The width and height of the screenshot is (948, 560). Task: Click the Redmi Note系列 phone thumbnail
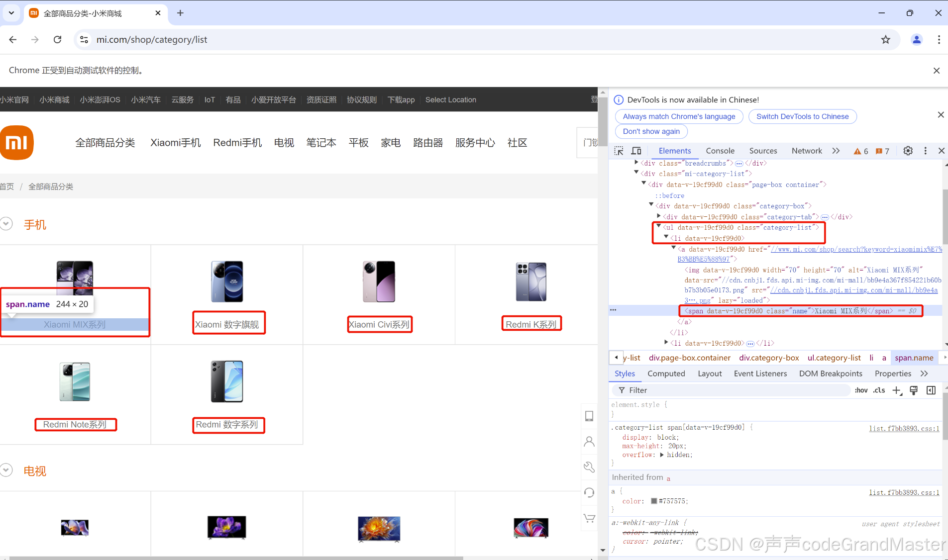pyautogui.click(x=75, y=381)
